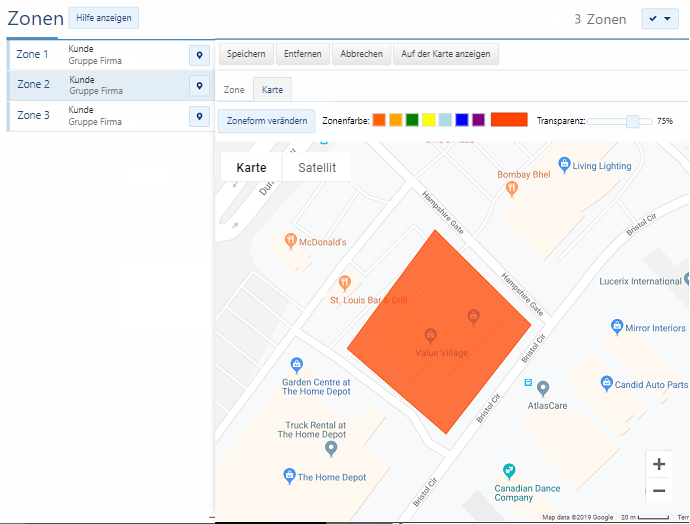Click the Transparenz slider handle
The width and height of the screenshot is (690, 524).
[x=632, y=121]
